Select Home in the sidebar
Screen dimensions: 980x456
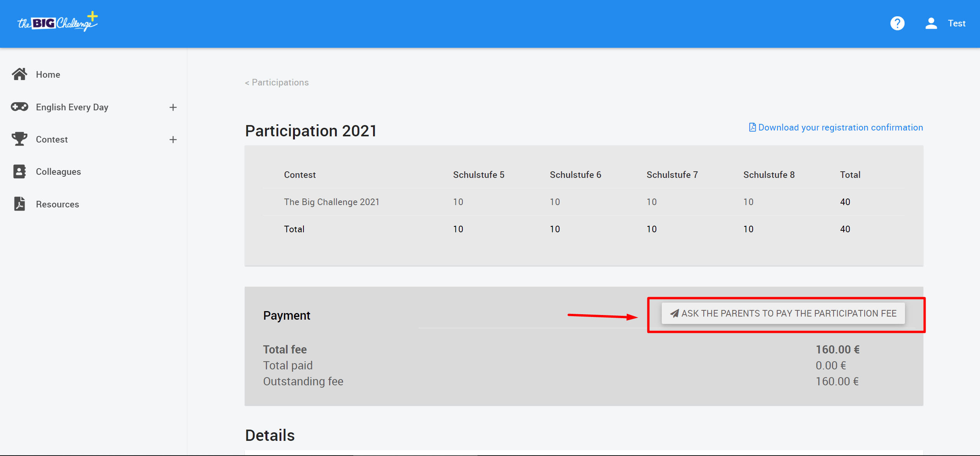click(x=48, y=75)
